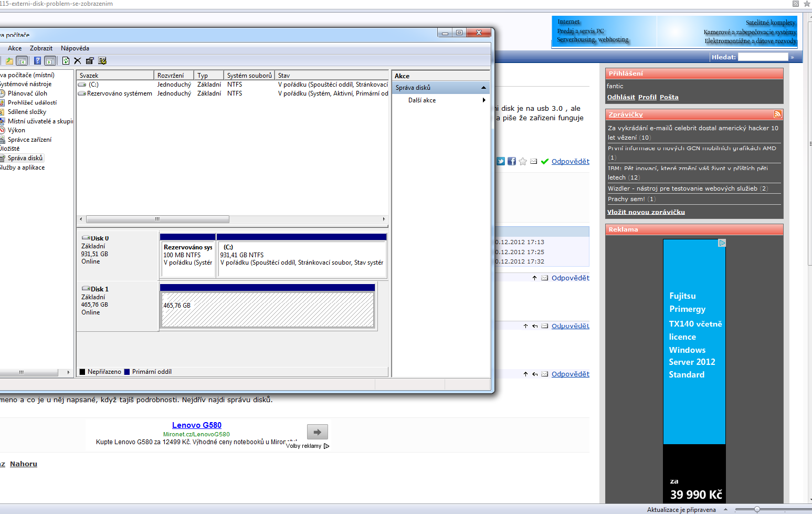Screen dimensions: 812x514
Task: Open the Akce menu
Action: 15,48
